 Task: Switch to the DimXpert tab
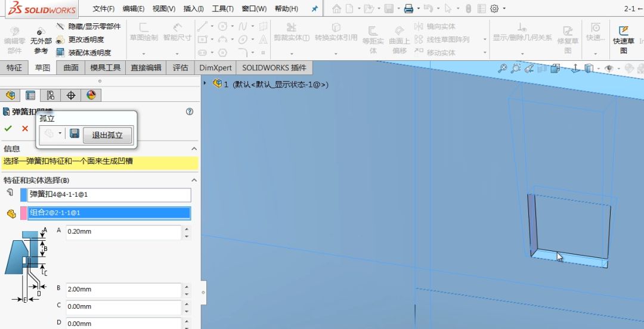point(216,68)
